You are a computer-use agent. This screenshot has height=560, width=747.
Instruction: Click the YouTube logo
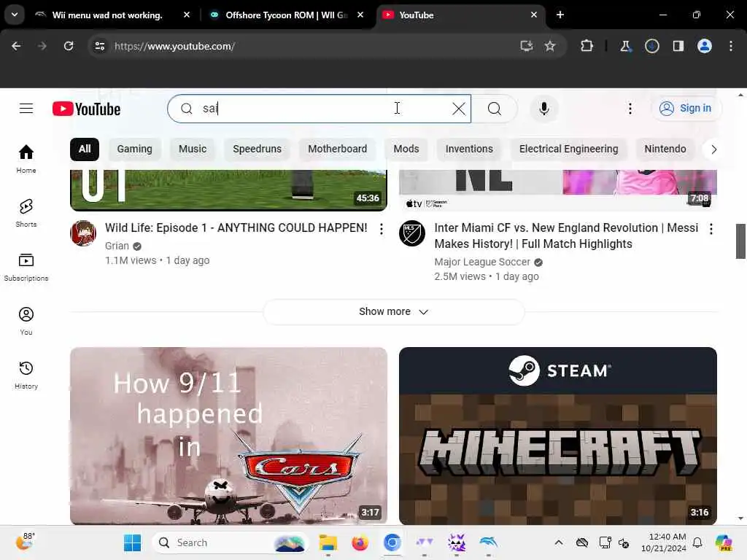tap(86, 109)
